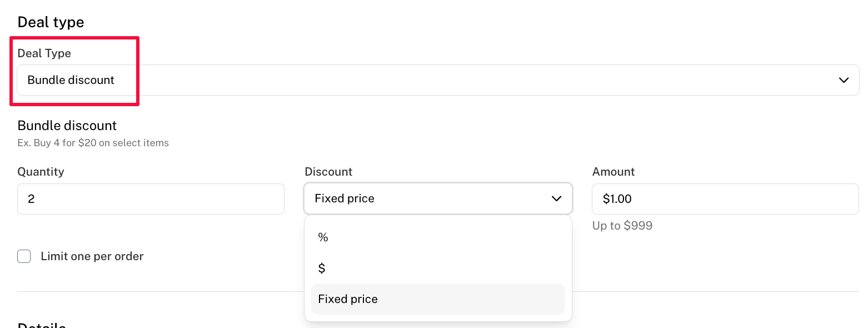868x328 pixels.
Task: Click the 'Deal type' section heading
Action: point(51,22)
